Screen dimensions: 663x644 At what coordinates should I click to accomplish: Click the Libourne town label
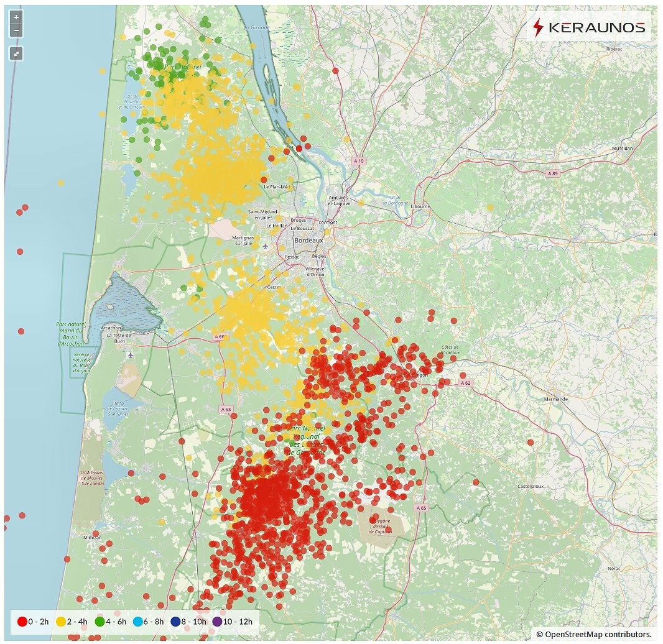click(x=420, y=206)
